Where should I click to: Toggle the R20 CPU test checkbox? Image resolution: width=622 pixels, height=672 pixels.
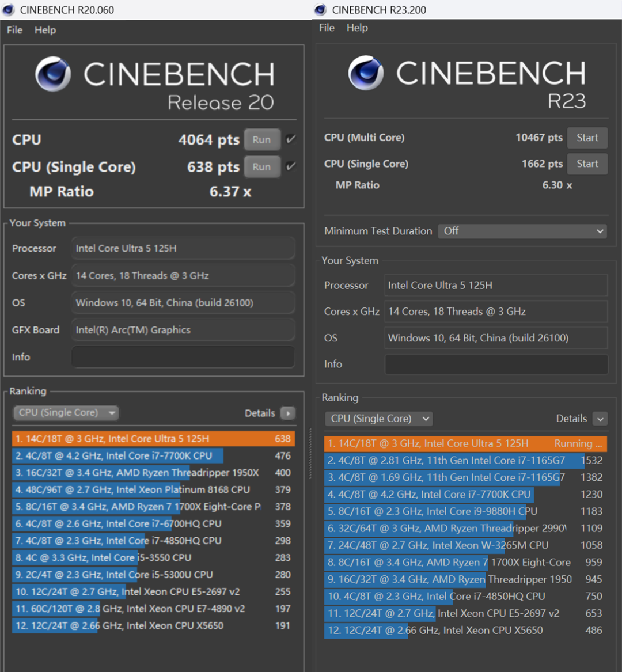click(291, 139)
